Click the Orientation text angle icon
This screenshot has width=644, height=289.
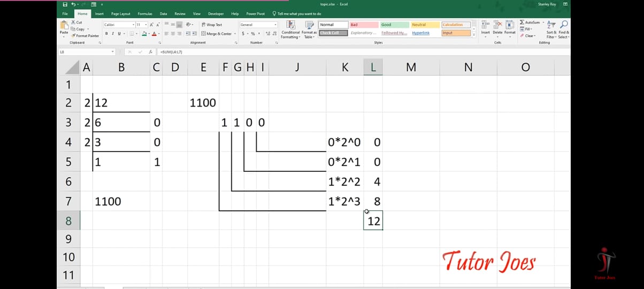coord(189,25)
